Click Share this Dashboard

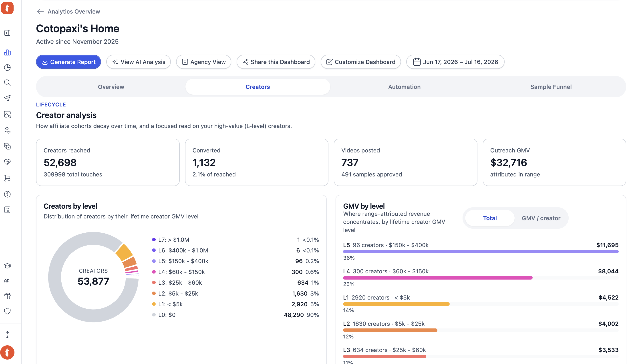point(276,62)
